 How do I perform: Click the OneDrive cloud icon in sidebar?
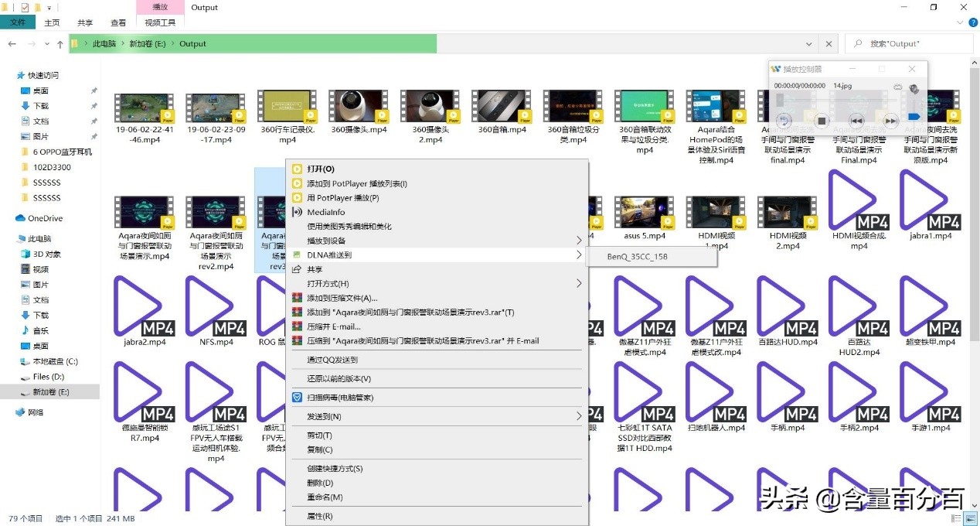(x=21, y=218)
